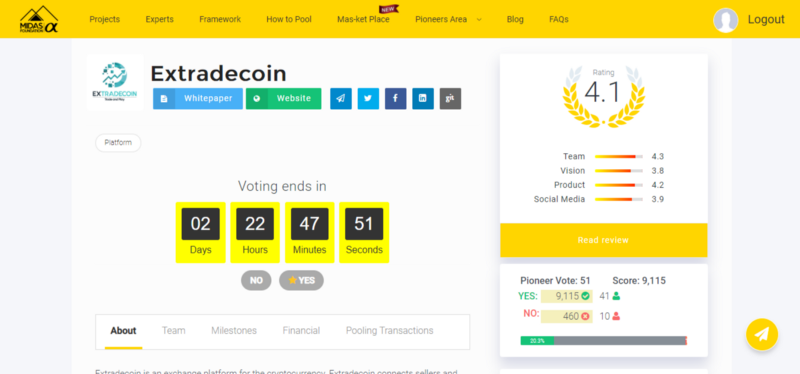Vote NO on Extradecoin
Screen dimensions: 800x374
click(x=256, y=280)
